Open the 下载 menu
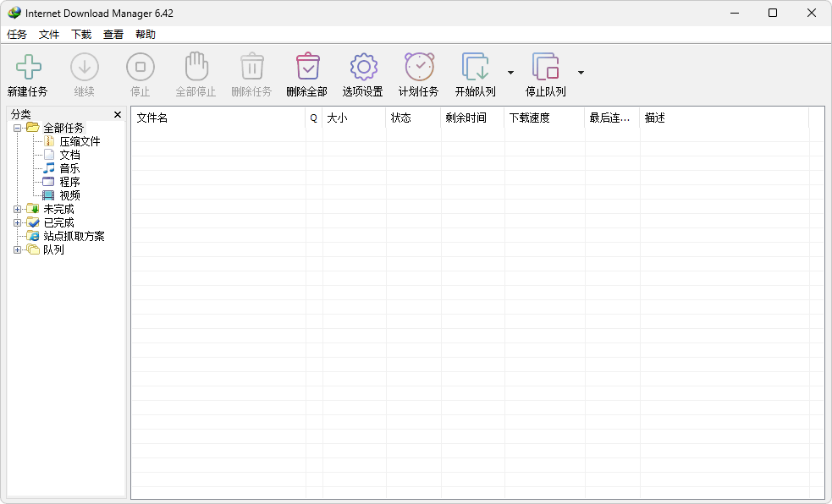Screen dimensions: 832x504 (80, 35)
